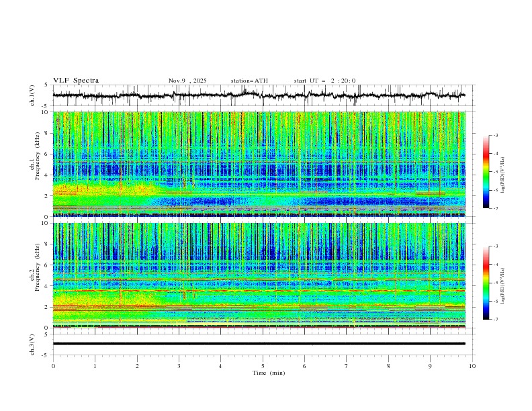Click time axis tick label "5"

[263, 366]
